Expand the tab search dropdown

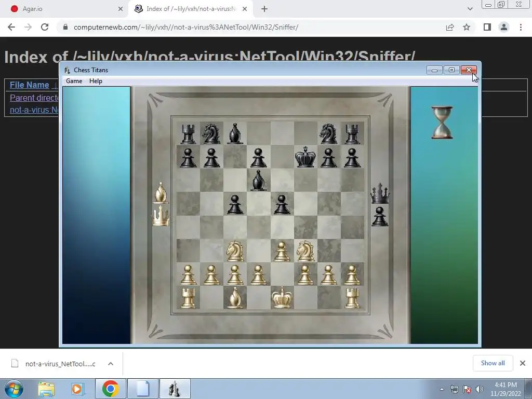(x=470, y=9)
